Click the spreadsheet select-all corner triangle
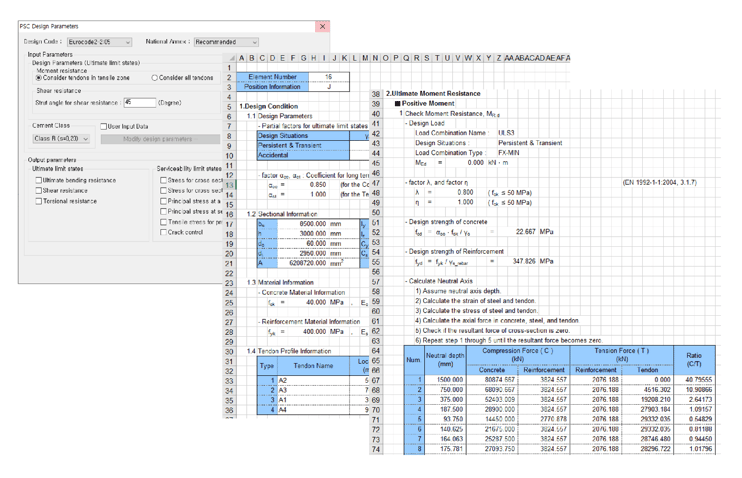Screen dimensions: 742x478 coord(230,59)
